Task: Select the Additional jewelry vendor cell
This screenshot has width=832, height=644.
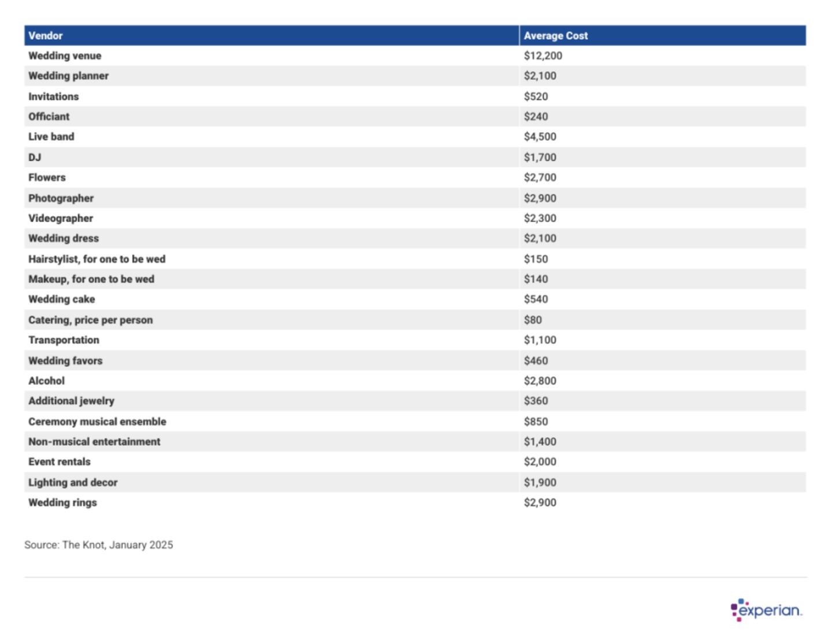Action: 72,401
